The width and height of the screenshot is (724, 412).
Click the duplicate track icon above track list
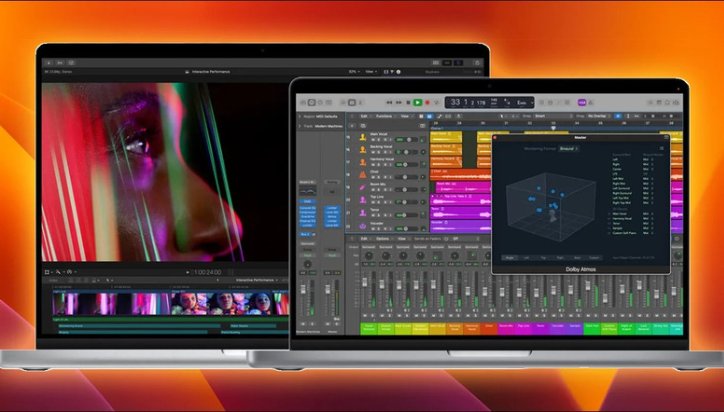coord(363,126)
